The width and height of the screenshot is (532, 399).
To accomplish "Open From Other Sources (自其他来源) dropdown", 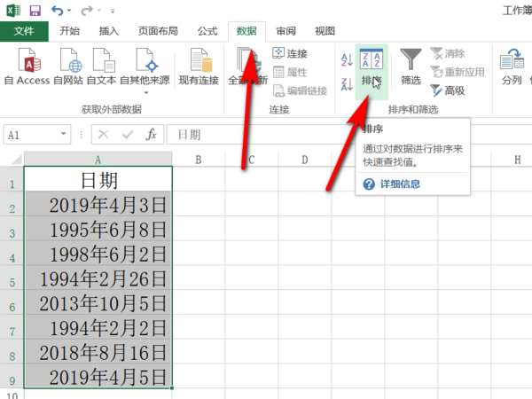I will (145, 71).
